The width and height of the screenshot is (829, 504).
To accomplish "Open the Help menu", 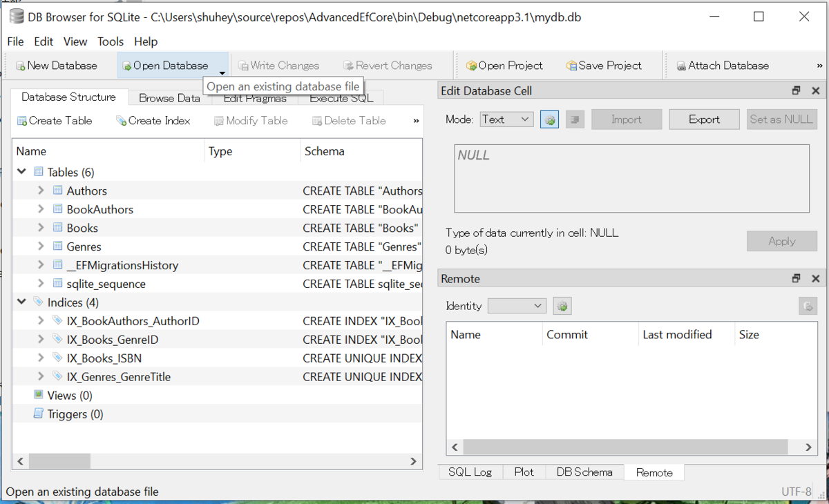I will pos(146,41).
